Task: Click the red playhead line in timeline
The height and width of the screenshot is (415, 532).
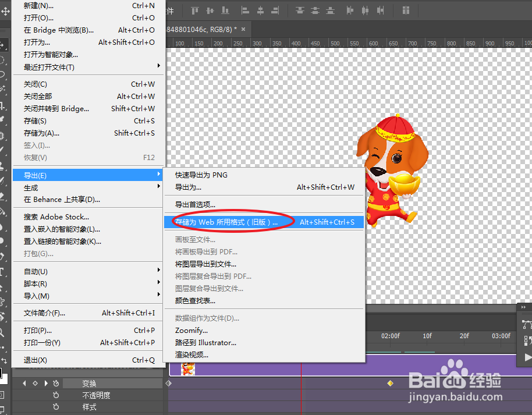Action: point(301,389)
